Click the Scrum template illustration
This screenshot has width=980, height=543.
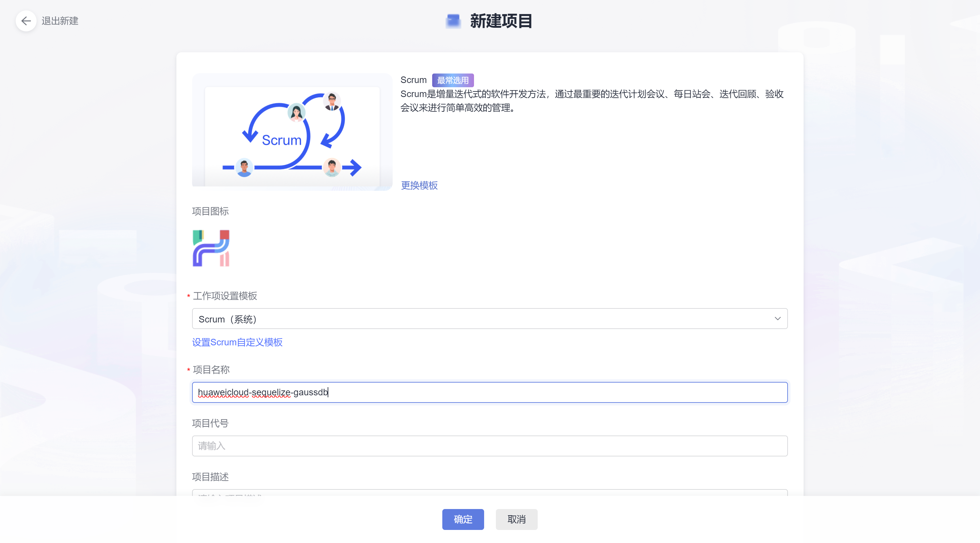[292, 132]
